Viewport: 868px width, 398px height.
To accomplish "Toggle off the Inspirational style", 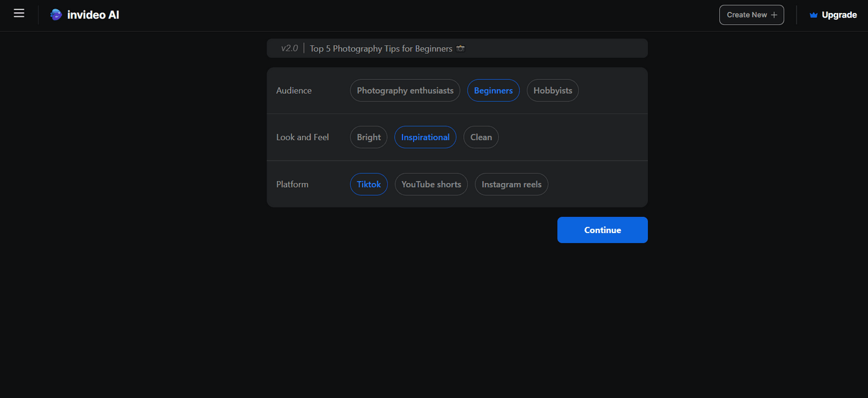I will [425, 137].
